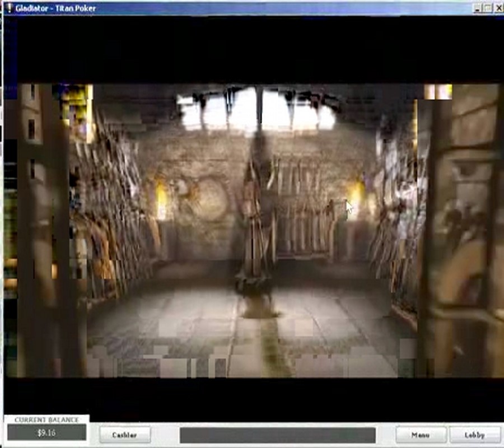This screenshot has width=504, height=448.
Task: Click the $9.16 balance display
Action: [x=46, y=433]
